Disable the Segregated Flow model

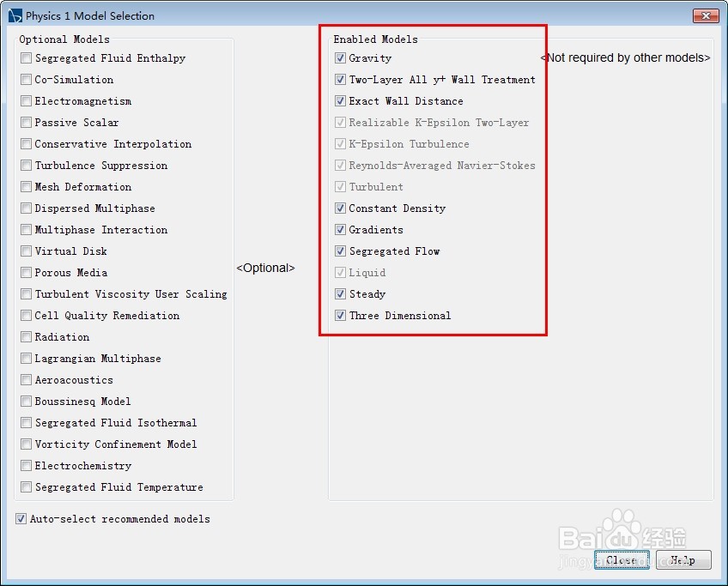[340, 251]
